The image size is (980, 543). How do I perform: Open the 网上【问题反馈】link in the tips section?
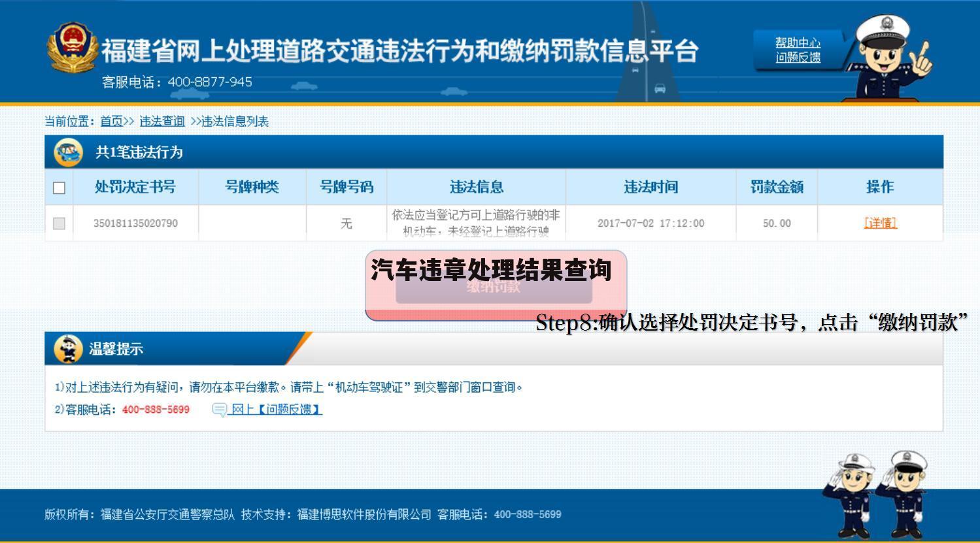(x=275, y=409)
